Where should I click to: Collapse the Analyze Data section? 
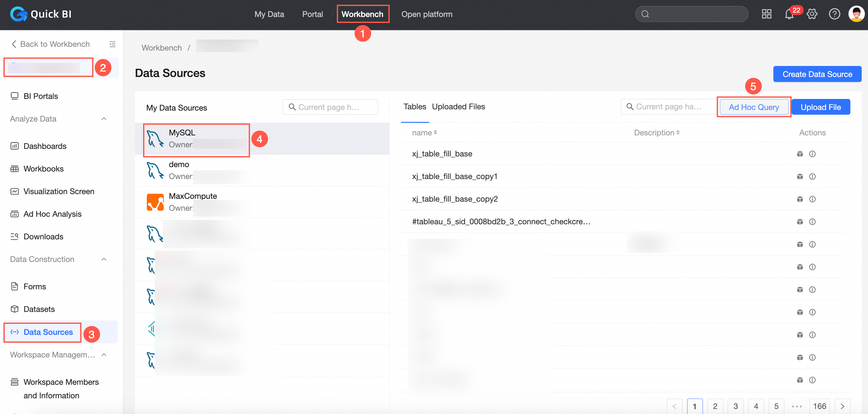[104, 119]
